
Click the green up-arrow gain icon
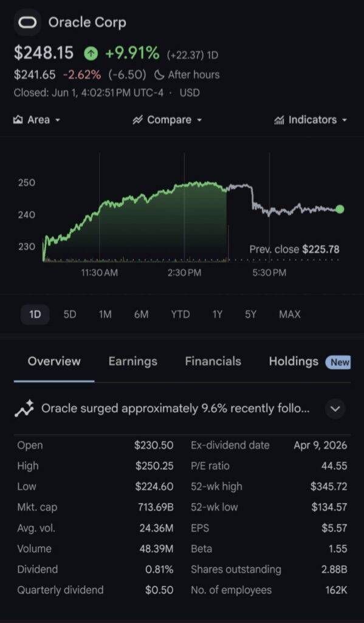coord(91,53)
